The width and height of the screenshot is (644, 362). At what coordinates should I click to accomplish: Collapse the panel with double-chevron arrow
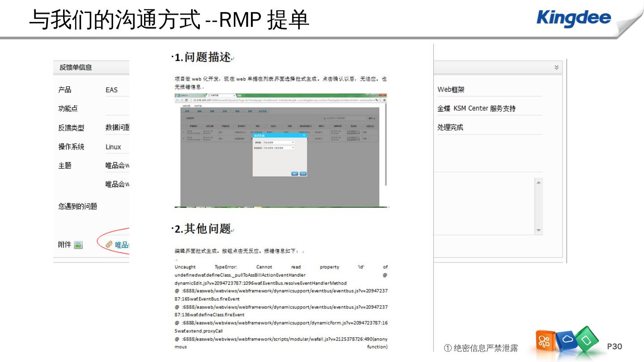pyautogui.click(x=556, y=67)
